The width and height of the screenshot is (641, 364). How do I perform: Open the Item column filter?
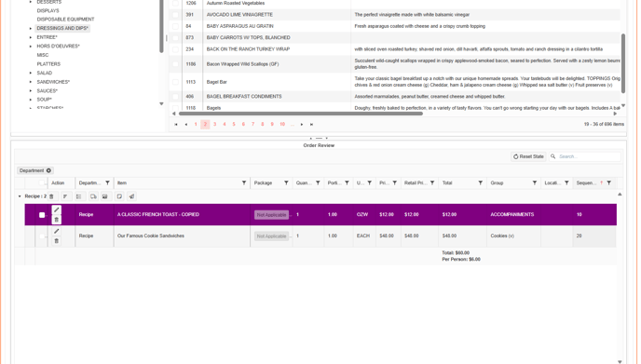point(244,183)
